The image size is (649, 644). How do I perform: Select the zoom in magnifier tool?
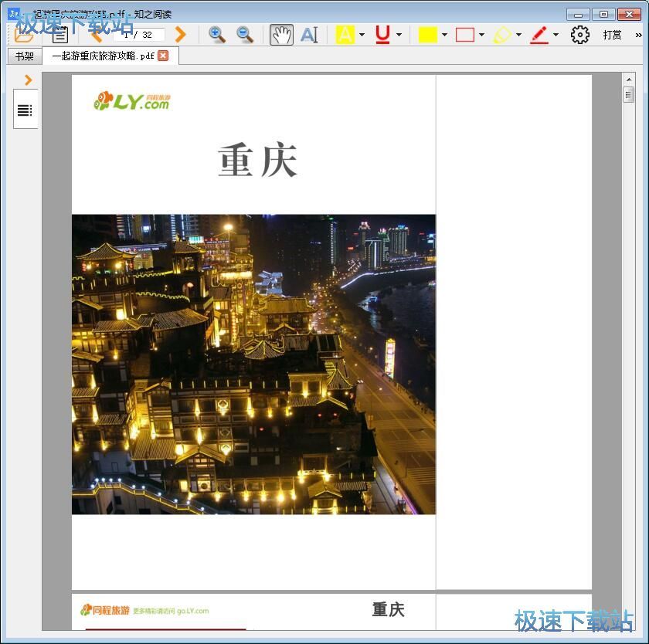(217, 35)
